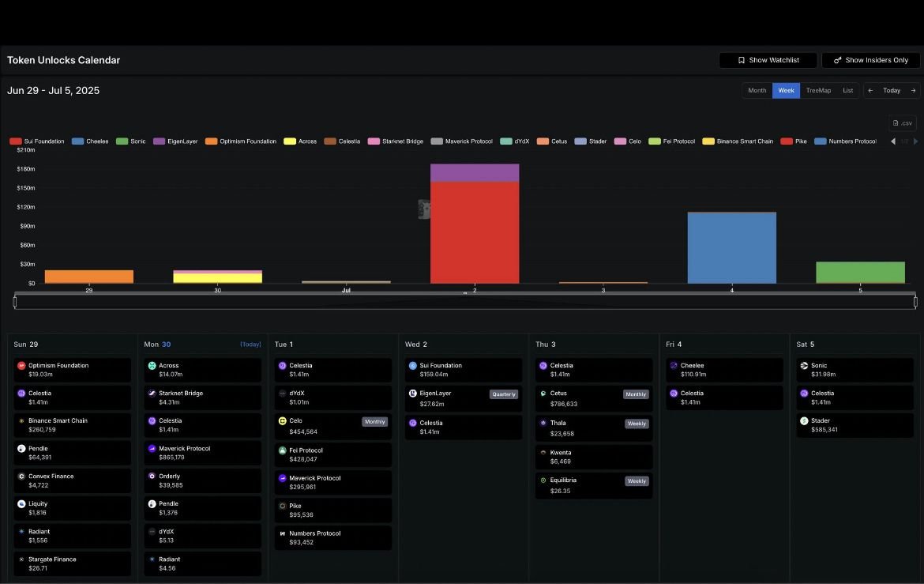Toggle Cheelee legend swatch
Screen dimensions: 924x584
[x=77, y=141]
